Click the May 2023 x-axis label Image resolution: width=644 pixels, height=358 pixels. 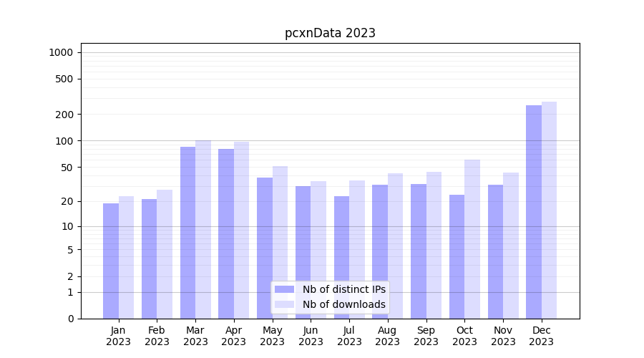coord(273,336)
